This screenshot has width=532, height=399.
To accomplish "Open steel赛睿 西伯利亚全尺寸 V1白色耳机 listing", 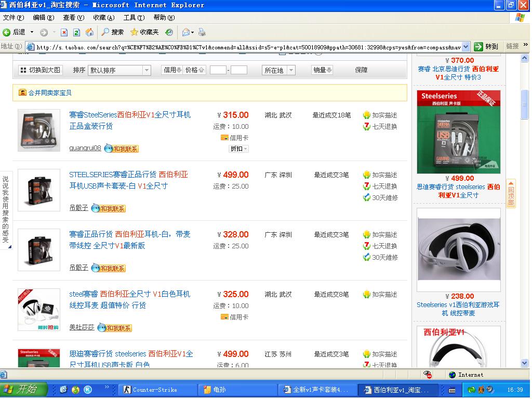I will [130, 300].
